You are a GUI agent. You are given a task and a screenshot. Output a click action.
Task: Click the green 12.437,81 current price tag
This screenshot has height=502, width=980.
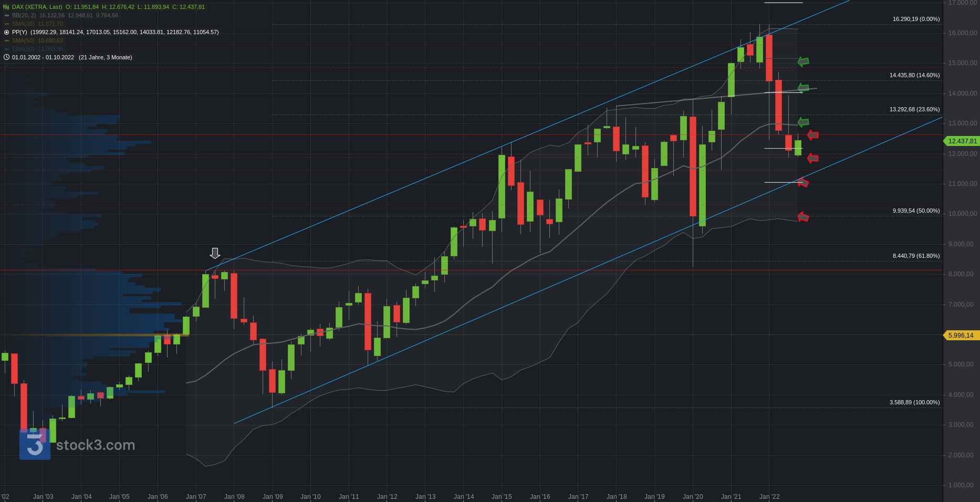pyautogui.click(x=962, y=141)
